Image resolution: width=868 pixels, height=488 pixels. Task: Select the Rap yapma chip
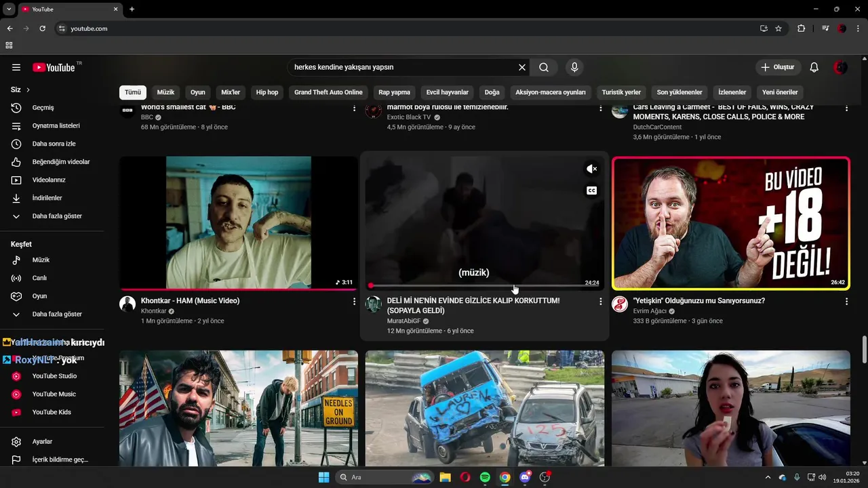pos(394,92)
